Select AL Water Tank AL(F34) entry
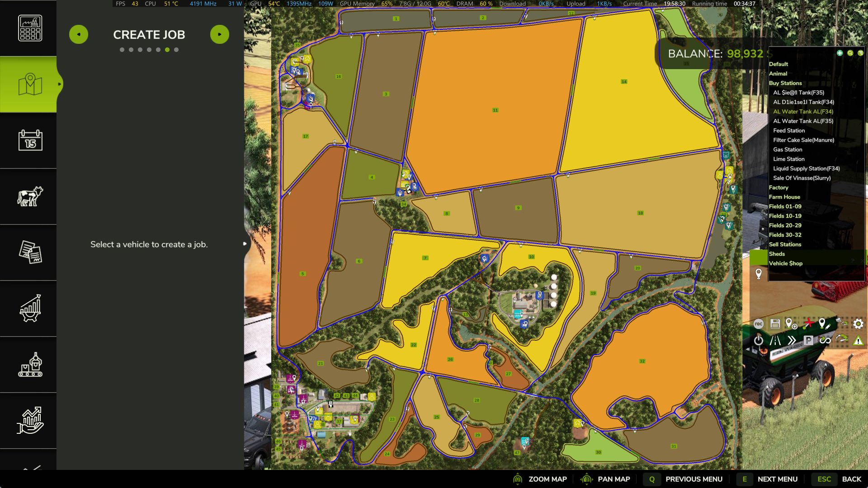Image resolution: width=868 pixels, height=488 pixels. tap(803, 112)
